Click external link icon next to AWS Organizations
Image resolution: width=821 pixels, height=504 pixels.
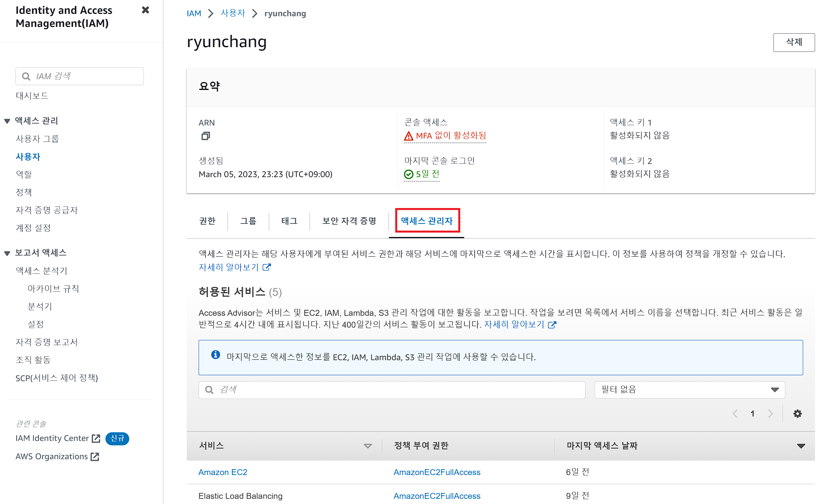tap(95, 456)
